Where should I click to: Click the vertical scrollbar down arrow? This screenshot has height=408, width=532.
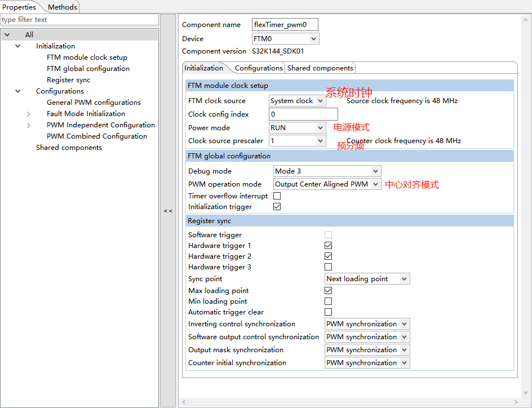[x=526, y=393]
